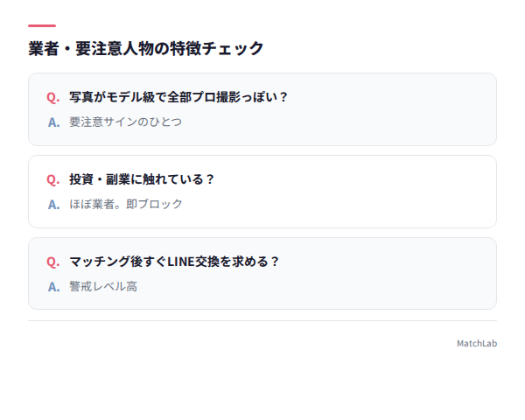Viewport: 525px width, 420px height.
Task: Select the third A. marker icon
Action: 53,287
